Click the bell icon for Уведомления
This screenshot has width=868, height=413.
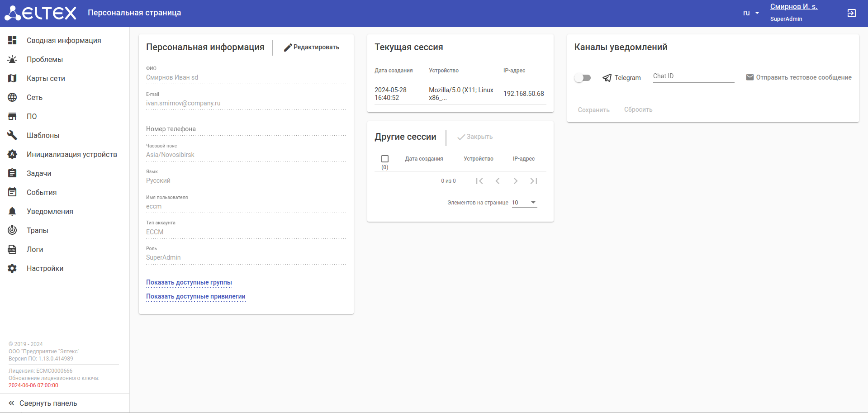click(12, 211)
